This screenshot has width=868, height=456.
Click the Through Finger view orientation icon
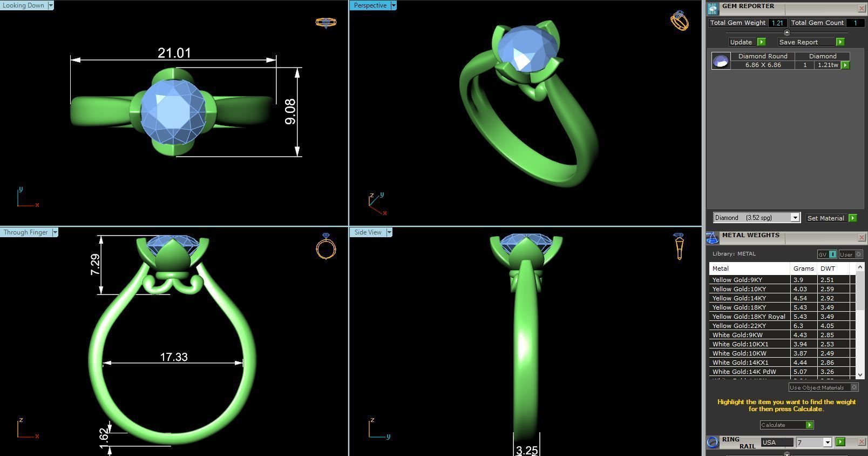(326, 246)
